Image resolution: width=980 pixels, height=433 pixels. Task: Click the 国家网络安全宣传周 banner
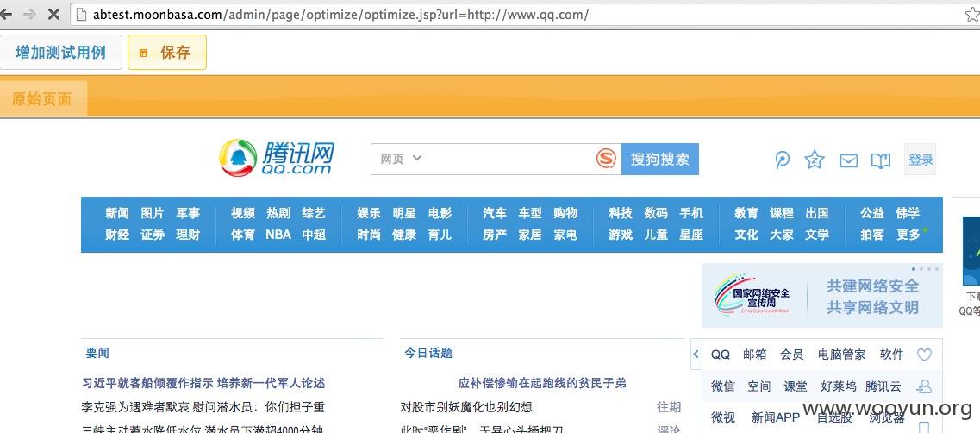pos(821,295)
